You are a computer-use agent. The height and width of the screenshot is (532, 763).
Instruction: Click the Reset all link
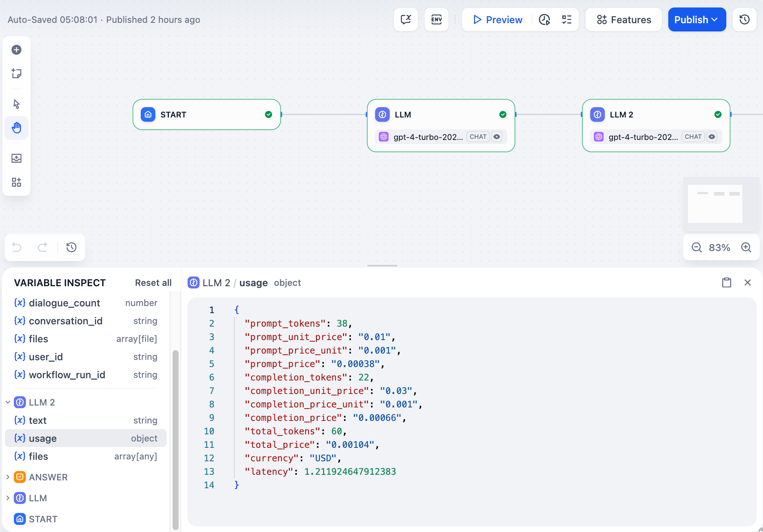pyautogui.click(x=153, y=283)
